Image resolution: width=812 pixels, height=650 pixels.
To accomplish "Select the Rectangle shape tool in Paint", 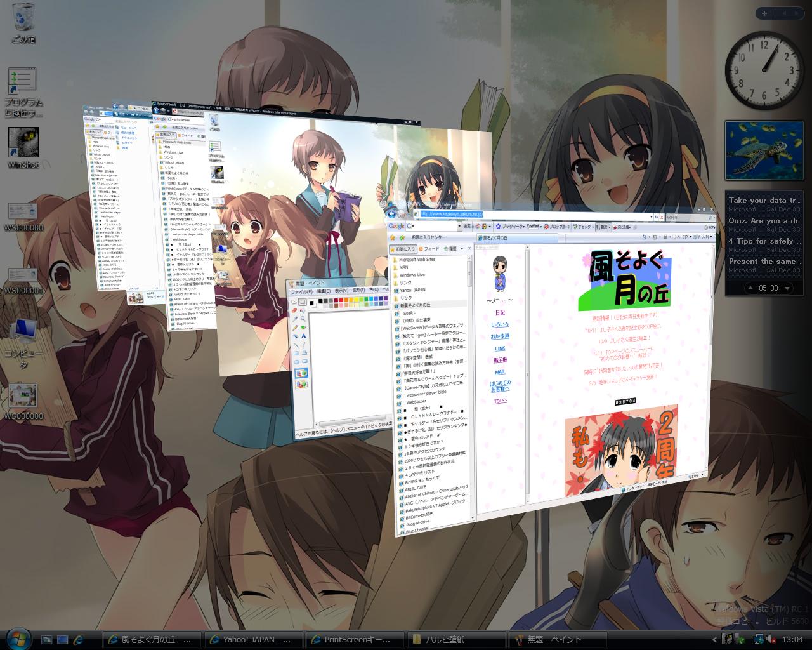I will pos(296,353).
